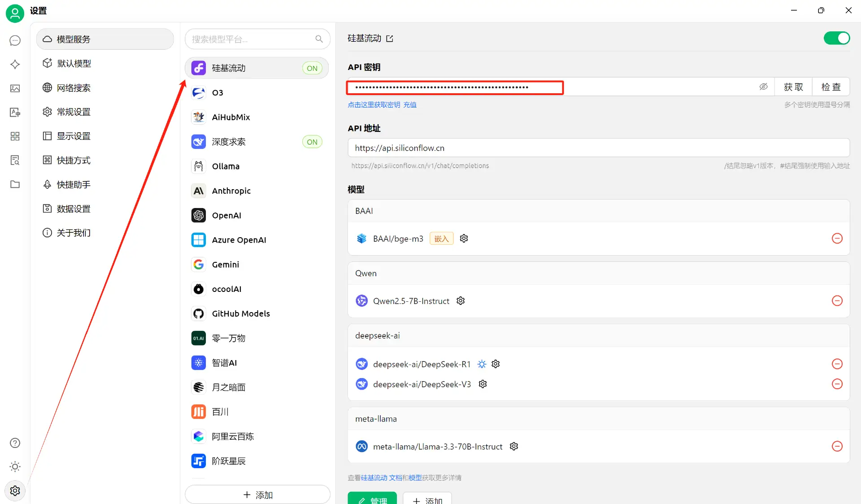Show the hidden API key

click(763, 87)
